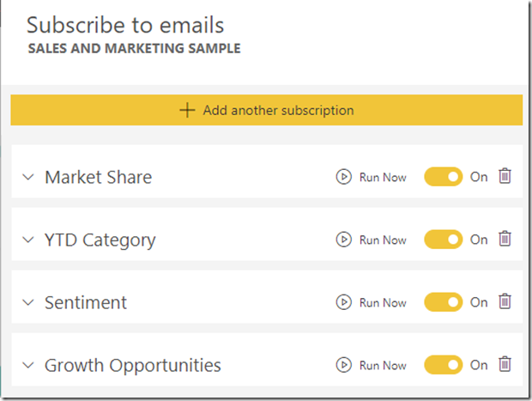Screen dimensions: 532x401
Task: Delete the Growth Opportunities subscription
Action: tap(505, 365)
